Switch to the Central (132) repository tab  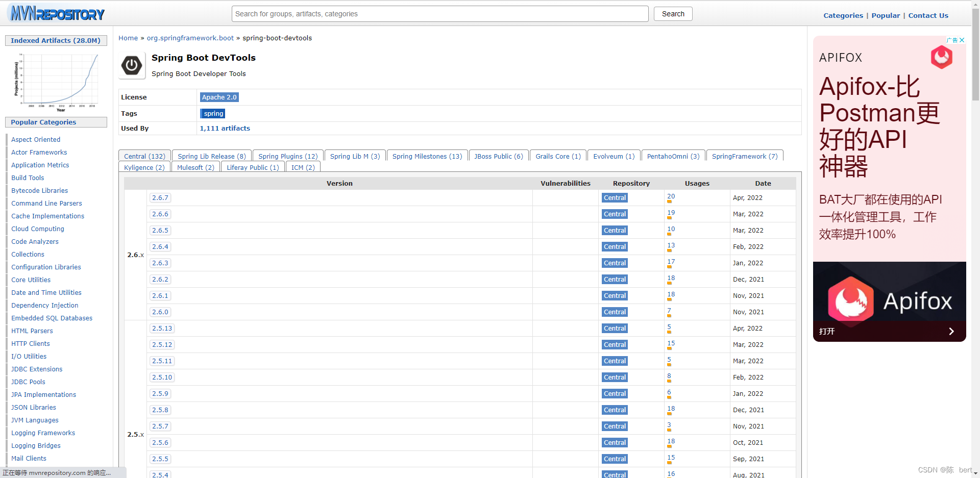point(144,156)
